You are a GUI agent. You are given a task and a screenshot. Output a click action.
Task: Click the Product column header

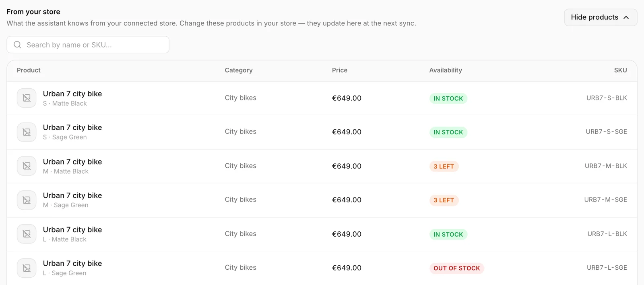click(29, 70)
